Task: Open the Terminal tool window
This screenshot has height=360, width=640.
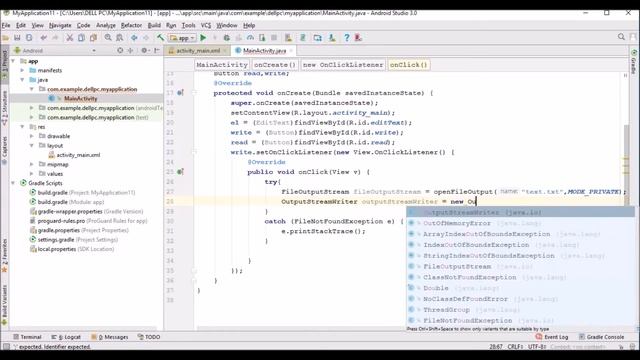Action: pos(27,337)
